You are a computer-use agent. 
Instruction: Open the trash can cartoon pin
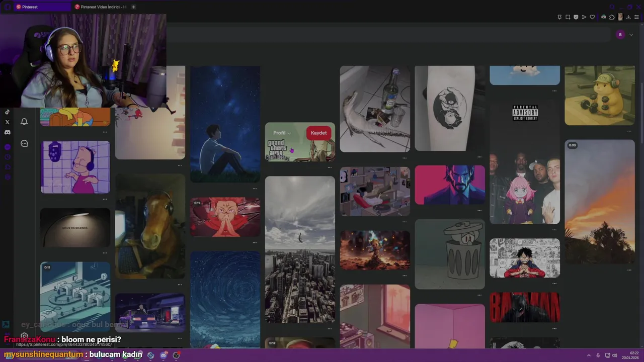pos(450,254)
